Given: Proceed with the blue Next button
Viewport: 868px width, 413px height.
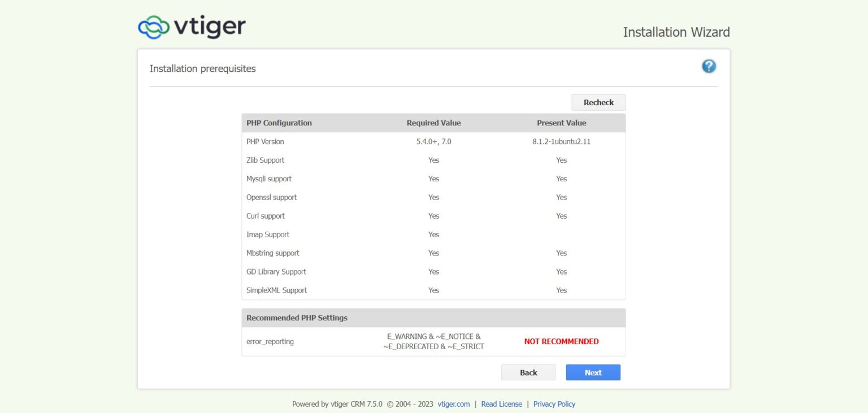Looking at the screenshot, I should pyautogui.click(x=593, y=372).
